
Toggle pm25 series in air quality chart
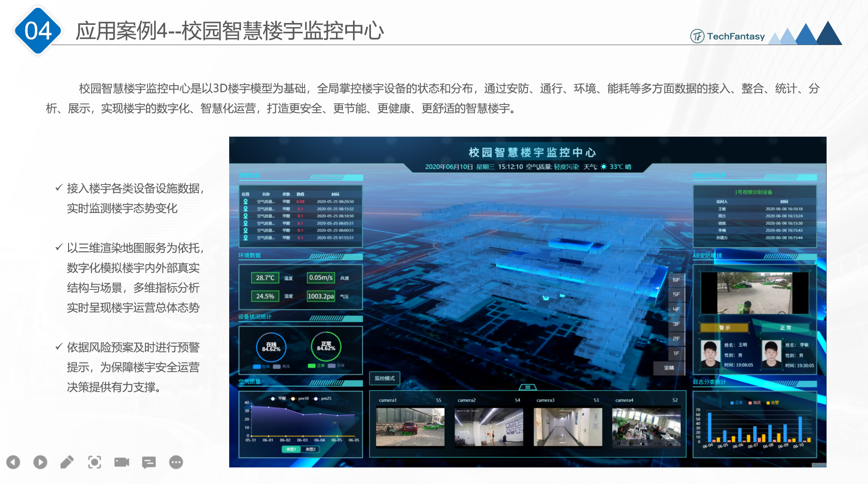click(x=322, y=398)
